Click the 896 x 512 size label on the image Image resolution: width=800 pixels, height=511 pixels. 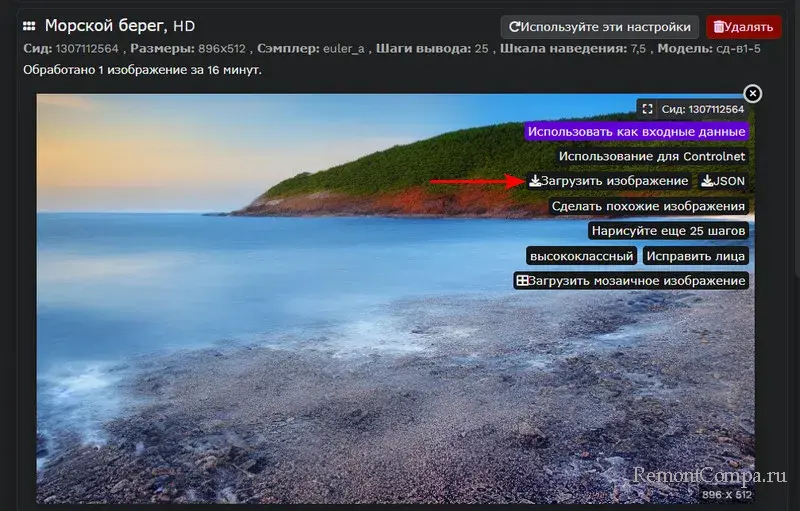726,494
